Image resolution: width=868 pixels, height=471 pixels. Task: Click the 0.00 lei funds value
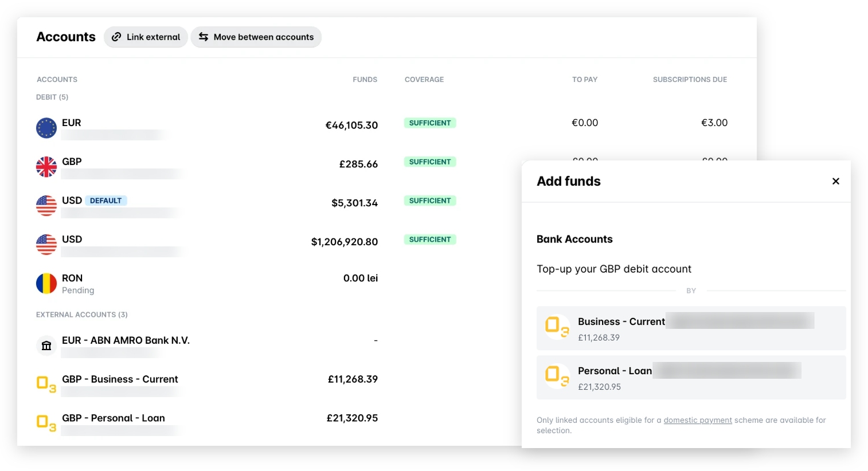(361, 278)
